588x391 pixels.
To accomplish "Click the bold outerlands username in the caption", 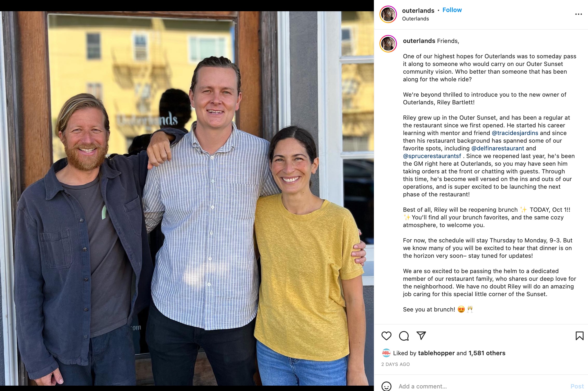I will (x=419, y=41).
